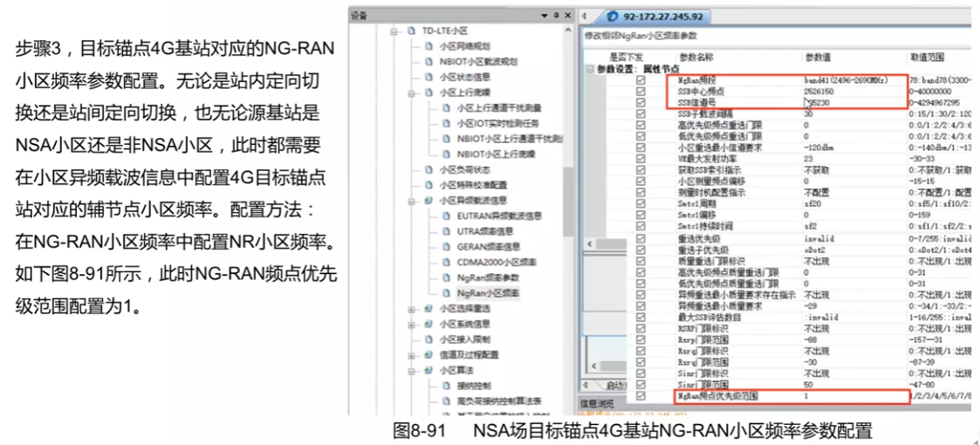Image resolution: width=980 pixels, height=445 pixels.
Task: Uncheck the NgRan频段 send checkbox
Action: tap(640, 80)
